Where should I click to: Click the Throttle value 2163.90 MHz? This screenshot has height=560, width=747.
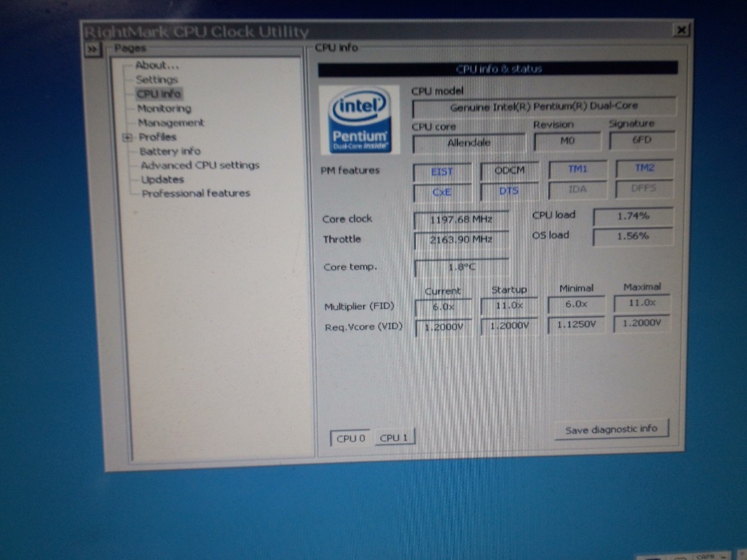pyautogui.click(x=461, y=240)
